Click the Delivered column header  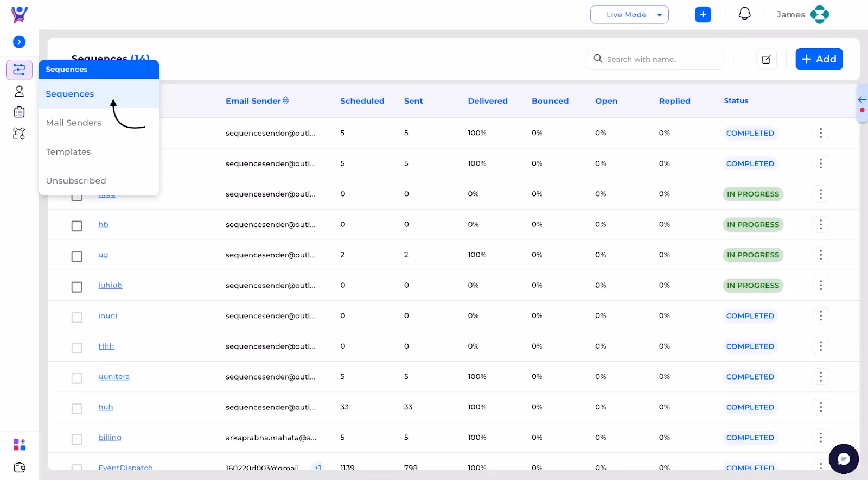(488, 101)
